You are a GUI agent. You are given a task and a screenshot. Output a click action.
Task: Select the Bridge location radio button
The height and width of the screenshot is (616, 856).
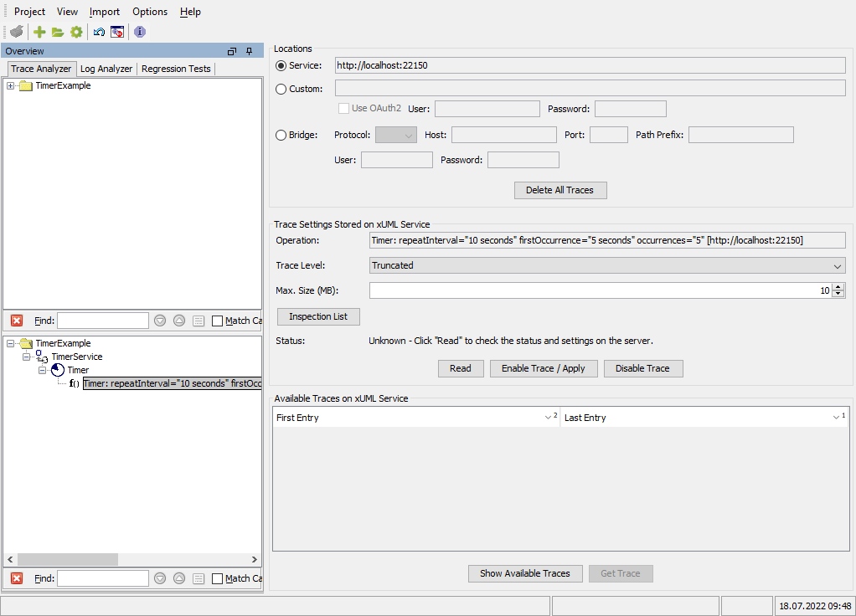(x=281, y=134)
